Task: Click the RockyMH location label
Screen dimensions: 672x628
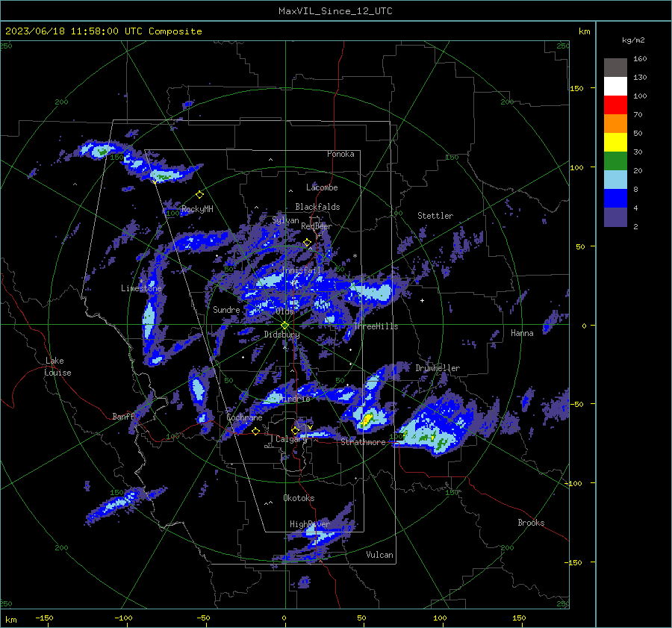Action: [x=197, y=209]
